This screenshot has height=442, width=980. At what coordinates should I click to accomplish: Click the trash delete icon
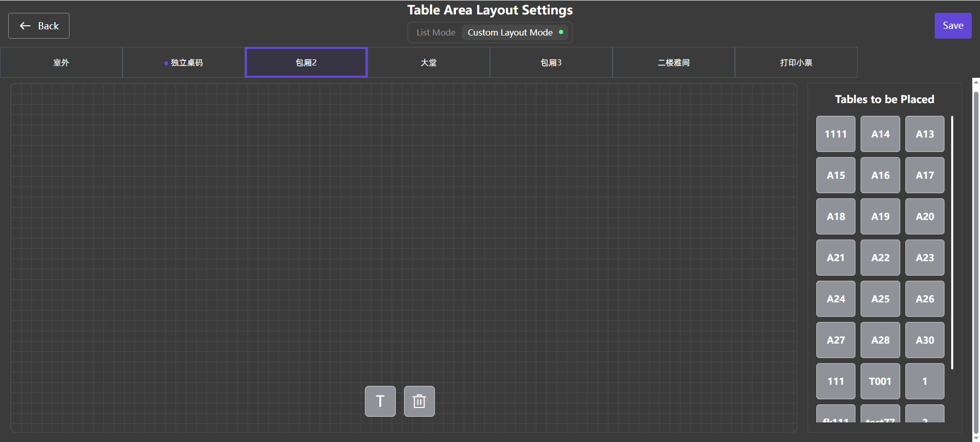tap(419, 401)
